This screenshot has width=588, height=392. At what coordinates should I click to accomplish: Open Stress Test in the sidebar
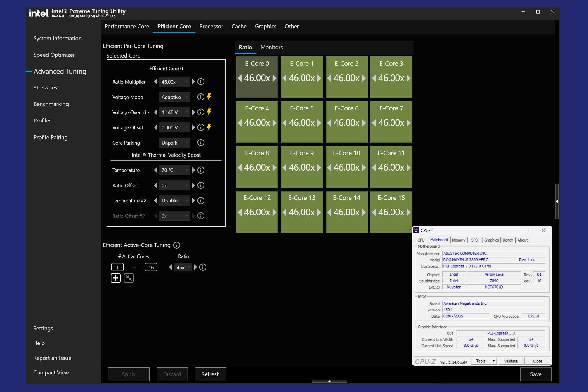click(x=46, y=88)
